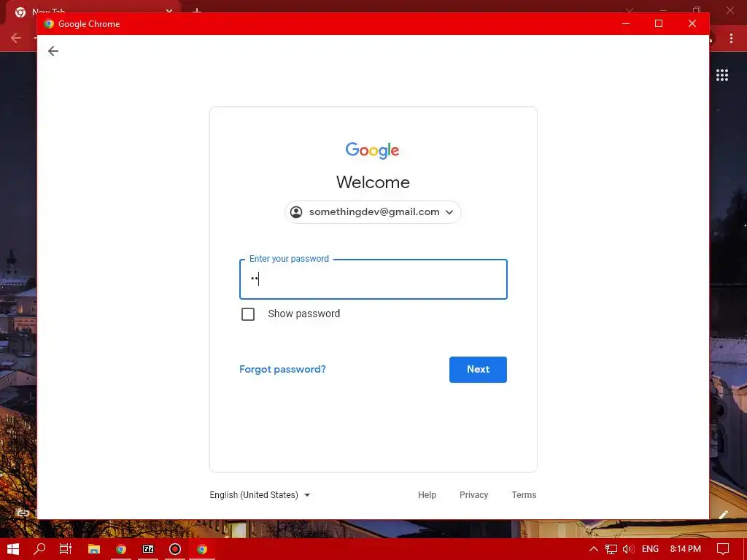
Task: Open File Explorer from the taskbar
Action: (94, 549)
